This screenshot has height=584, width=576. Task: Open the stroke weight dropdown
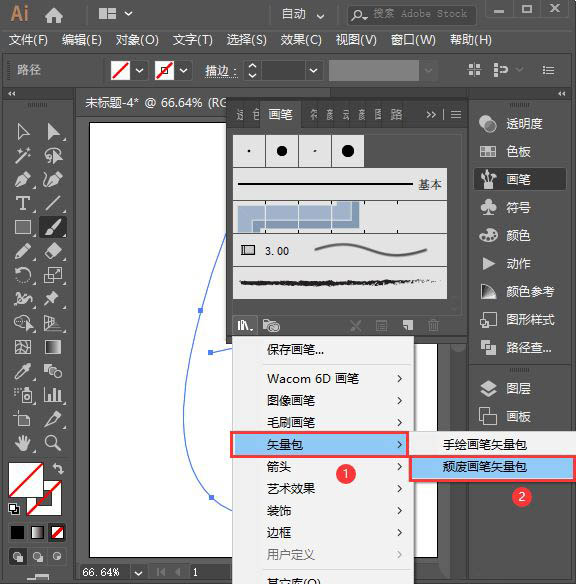pyautogui.click(x=313, y=70)
